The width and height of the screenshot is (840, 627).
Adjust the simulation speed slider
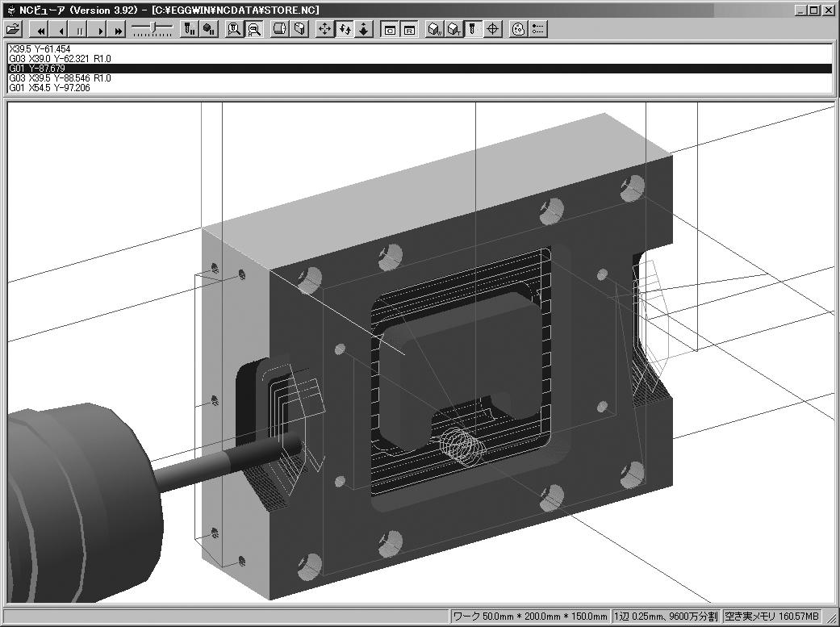coord(152,29)
